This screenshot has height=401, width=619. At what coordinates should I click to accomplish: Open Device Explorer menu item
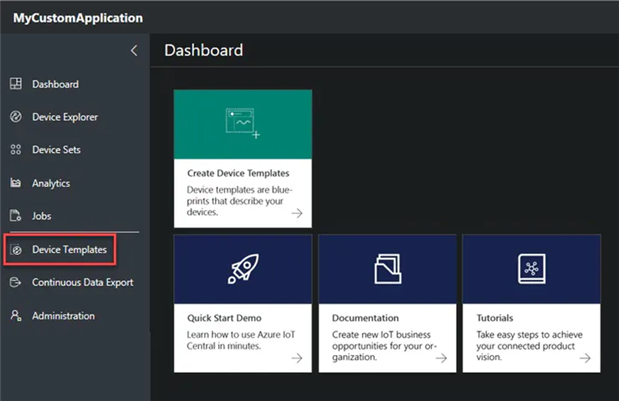point(65,117)
